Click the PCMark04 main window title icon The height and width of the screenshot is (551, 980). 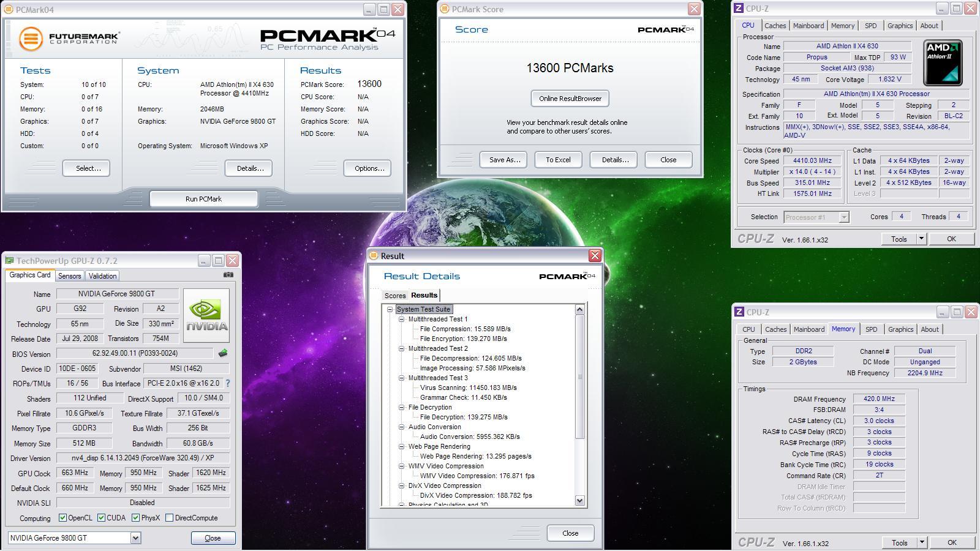pyautogui.click(x=9, y=10)
